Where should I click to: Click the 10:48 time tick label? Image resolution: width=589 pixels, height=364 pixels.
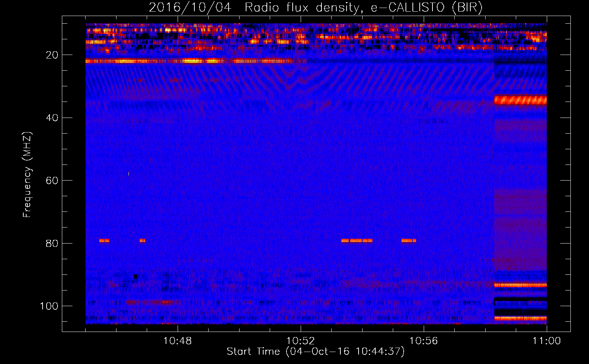(178, 341)
